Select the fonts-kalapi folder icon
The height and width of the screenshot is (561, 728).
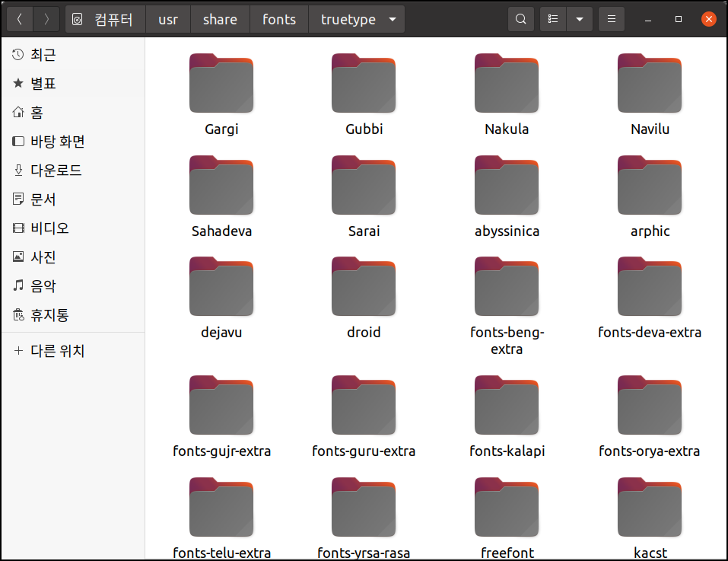point(507,405)
